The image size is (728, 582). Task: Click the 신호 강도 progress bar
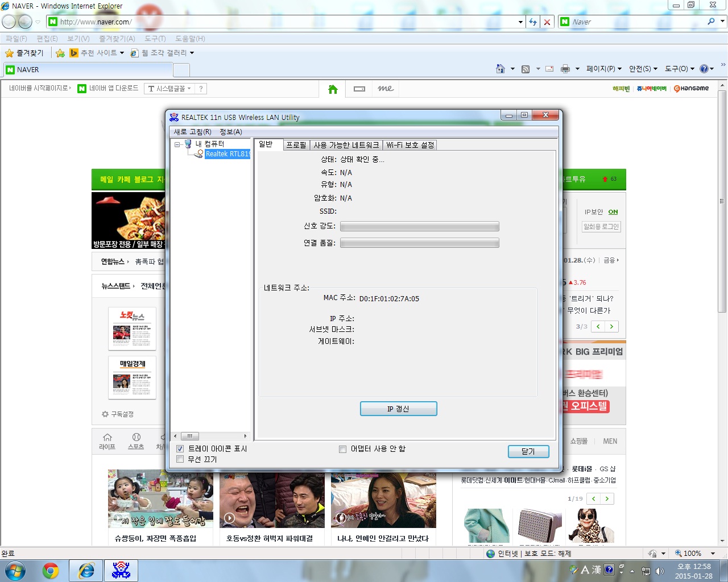coord(420,226)
